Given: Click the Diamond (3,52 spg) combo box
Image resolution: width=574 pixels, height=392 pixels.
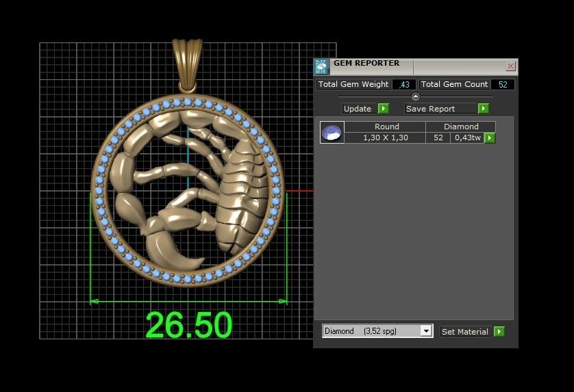Looking at the screenshot, I should [377, 331].
